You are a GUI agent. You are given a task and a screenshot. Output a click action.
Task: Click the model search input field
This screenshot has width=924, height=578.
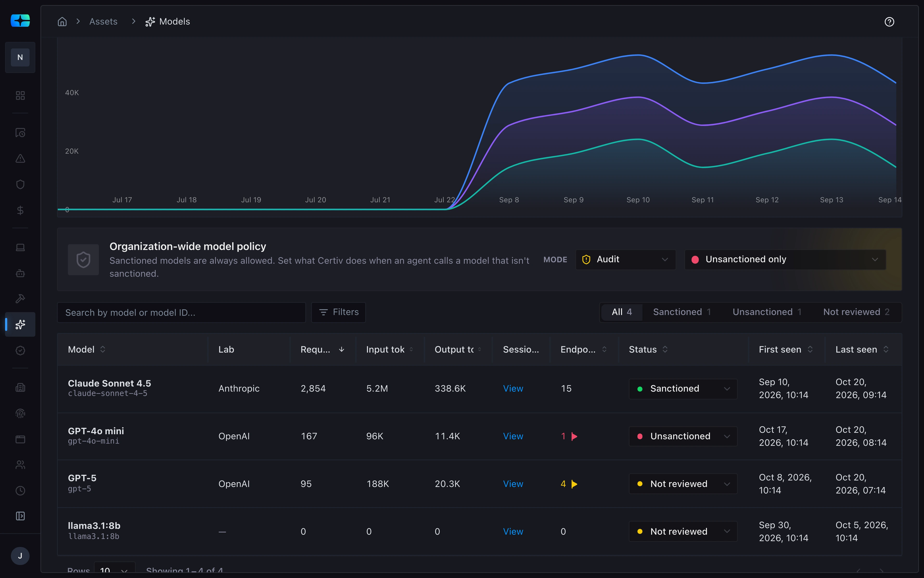tap(181, 312)
